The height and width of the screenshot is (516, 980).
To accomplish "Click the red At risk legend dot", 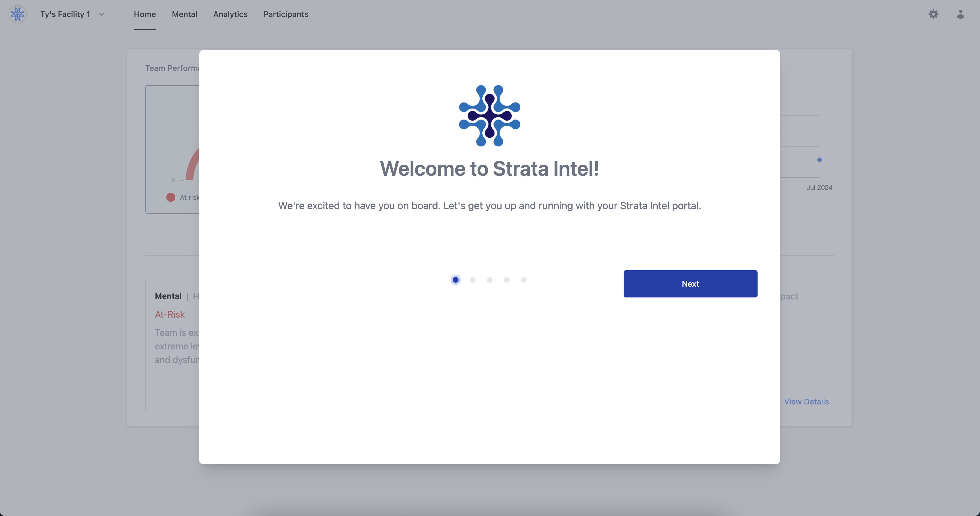I will click(x=171, y=197).
